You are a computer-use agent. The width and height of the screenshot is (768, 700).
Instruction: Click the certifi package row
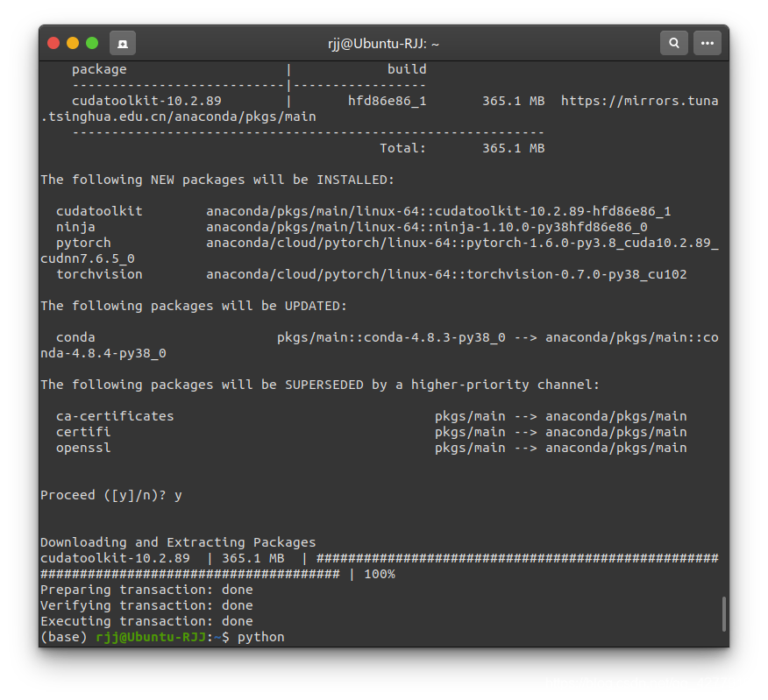coord(371,432)
